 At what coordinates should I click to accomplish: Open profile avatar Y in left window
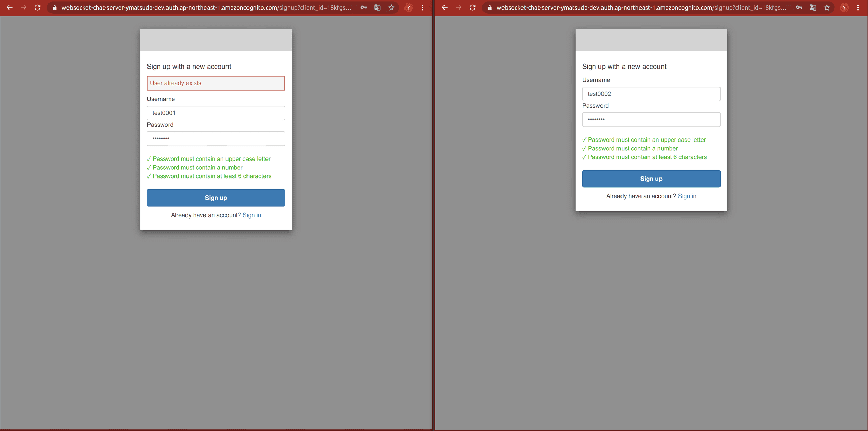click(x=409, y=7)
